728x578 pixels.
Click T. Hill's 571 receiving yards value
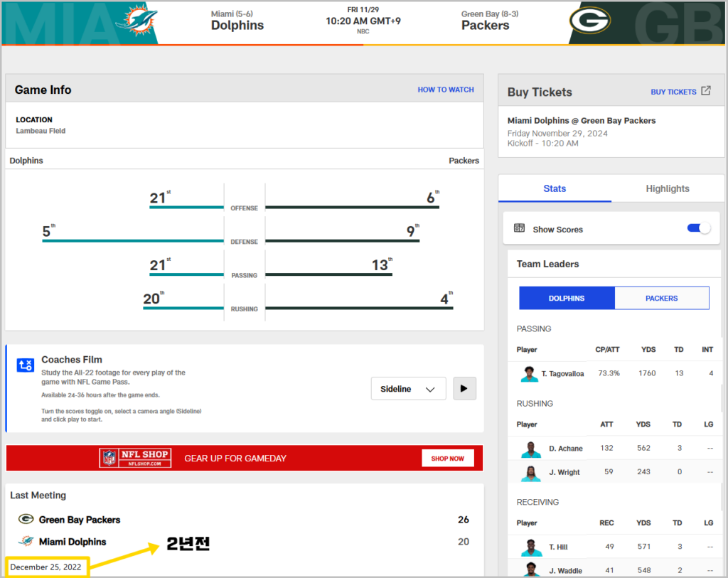pos(644,547)
